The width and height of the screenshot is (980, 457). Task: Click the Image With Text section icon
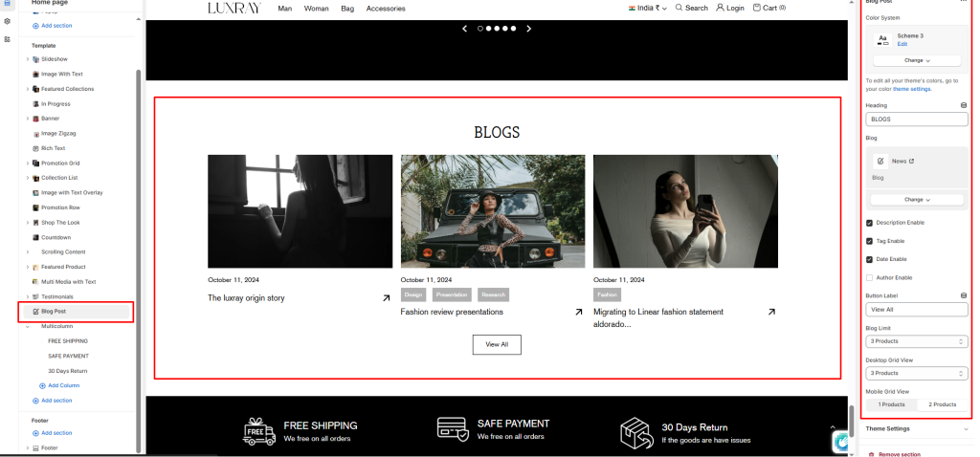(x=35, y=75)
